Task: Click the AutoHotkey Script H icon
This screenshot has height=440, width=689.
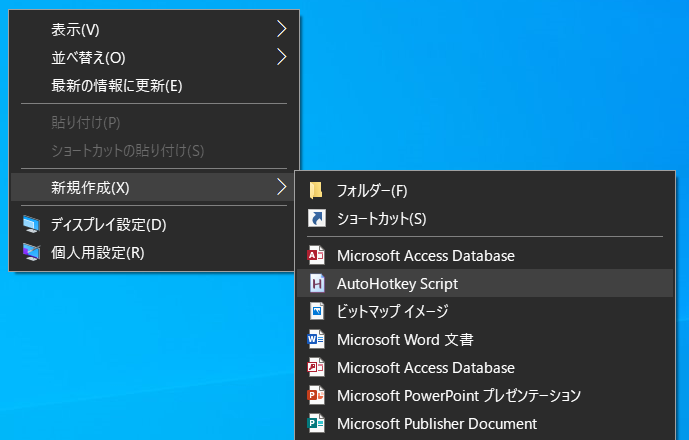Action: (x=317, y=284)
